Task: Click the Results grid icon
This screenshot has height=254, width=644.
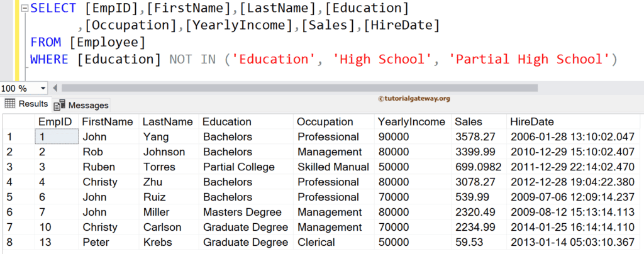Action: click(10, 104)
